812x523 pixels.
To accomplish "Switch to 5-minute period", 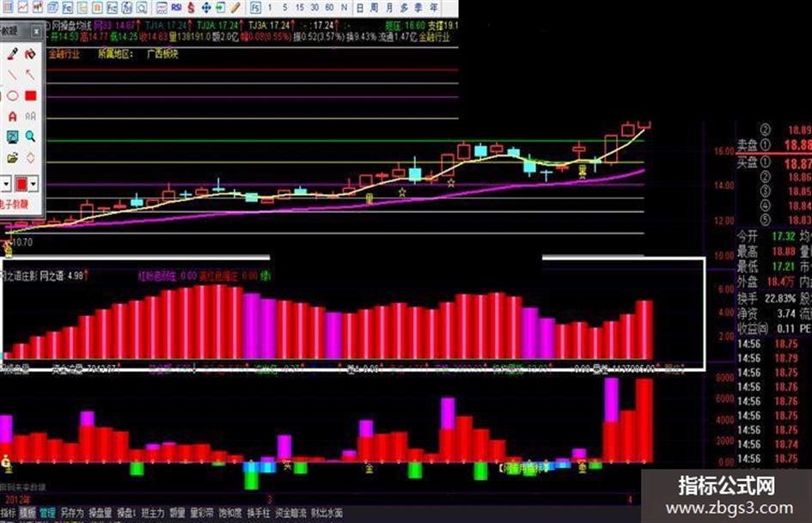I will coord(284,7).
